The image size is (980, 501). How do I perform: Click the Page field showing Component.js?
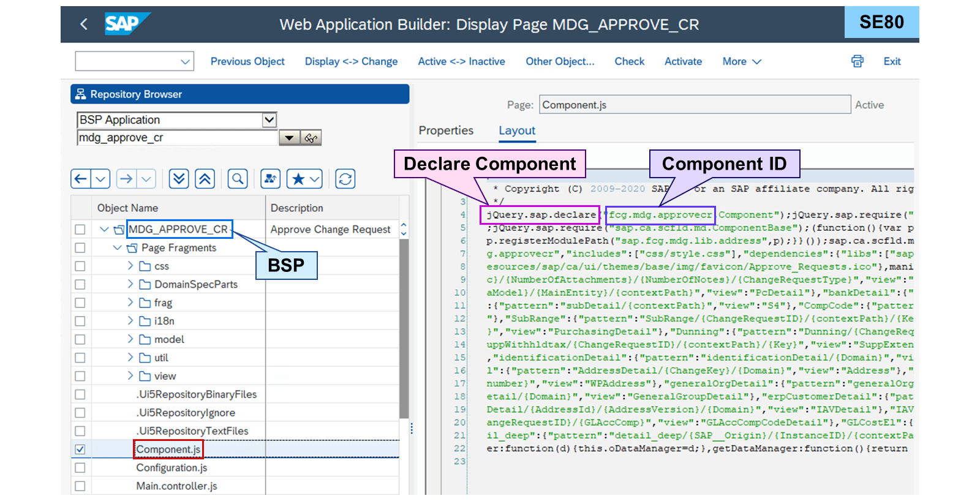[695, 105]
